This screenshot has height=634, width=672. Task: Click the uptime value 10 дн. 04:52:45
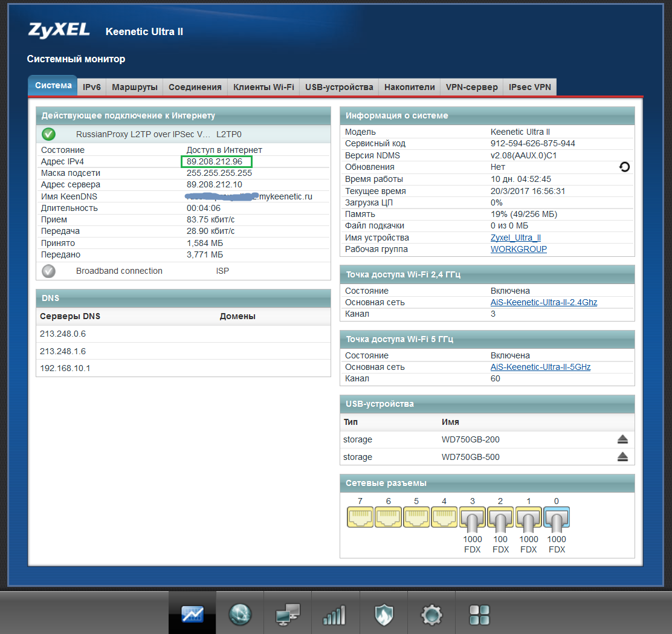pos(521,179)
